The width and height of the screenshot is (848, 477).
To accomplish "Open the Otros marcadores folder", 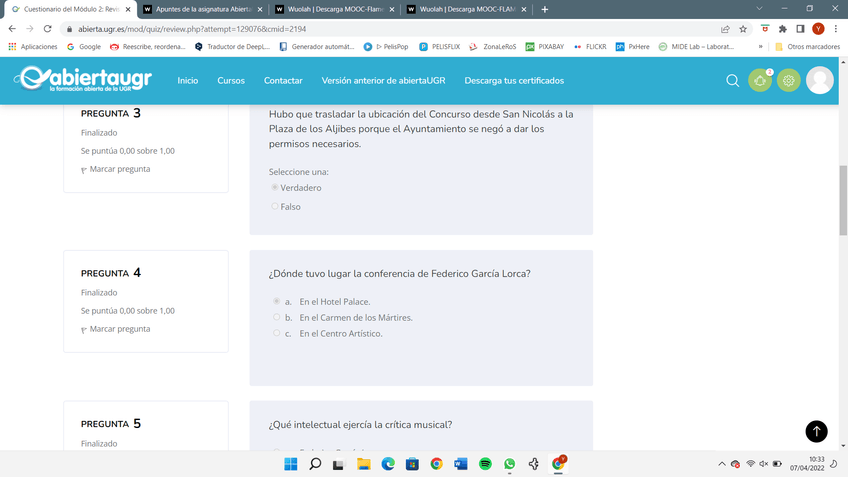I will click(x=808, y=47).
